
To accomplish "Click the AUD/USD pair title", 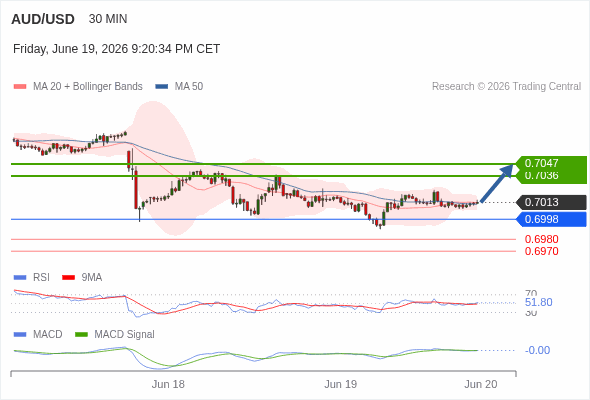I will click(x=43, y=19).
